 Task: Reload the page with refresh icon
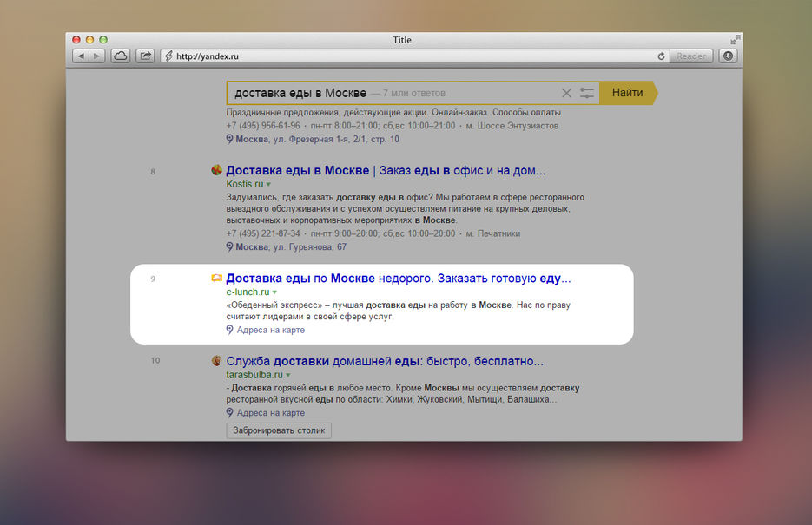(661, 56)
